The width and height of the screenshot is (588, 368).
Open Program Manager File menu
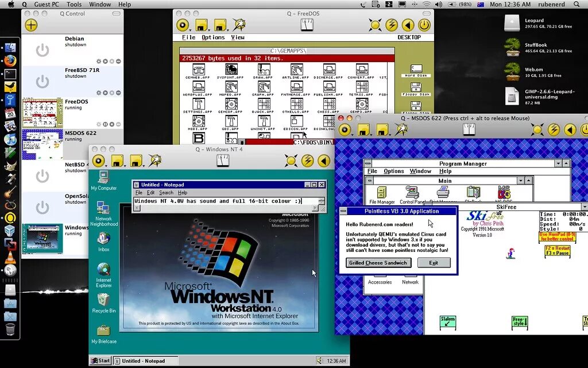pyautogui.click(x=372, y=171)
